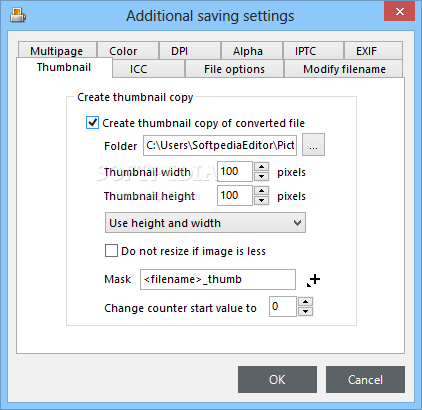Click the printer app icon in title bar
Viewport: 422px width, 410px height.
click(x=18, y=15)
